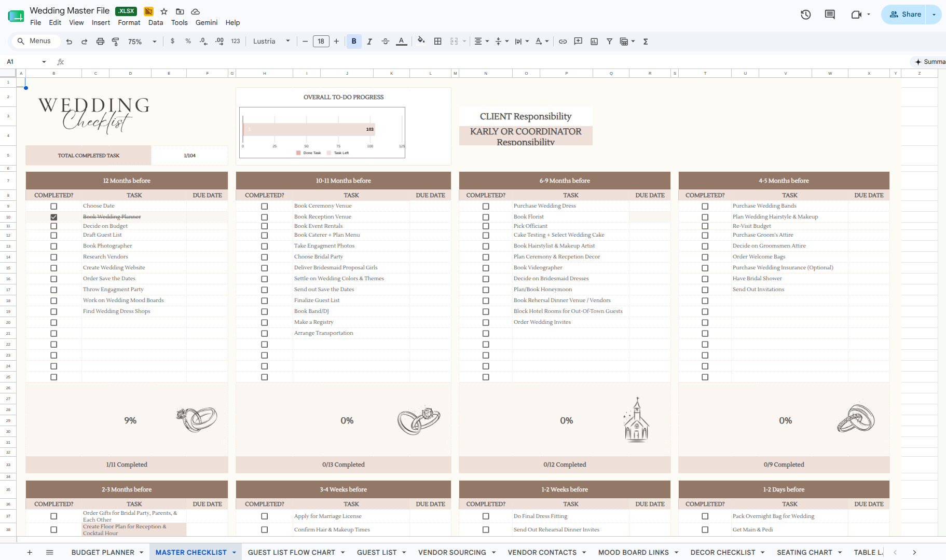Image resolution: width=946 pixels, height=560 pixels.
Task: Open the Share options dropdown arrow
Action: click(x=934, y=15)
